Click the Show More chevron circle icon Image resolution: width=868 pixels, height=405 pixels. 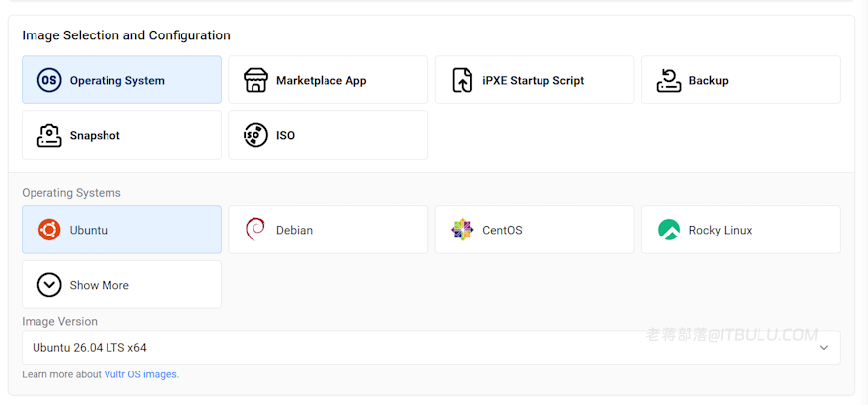(x=49, y=285)
